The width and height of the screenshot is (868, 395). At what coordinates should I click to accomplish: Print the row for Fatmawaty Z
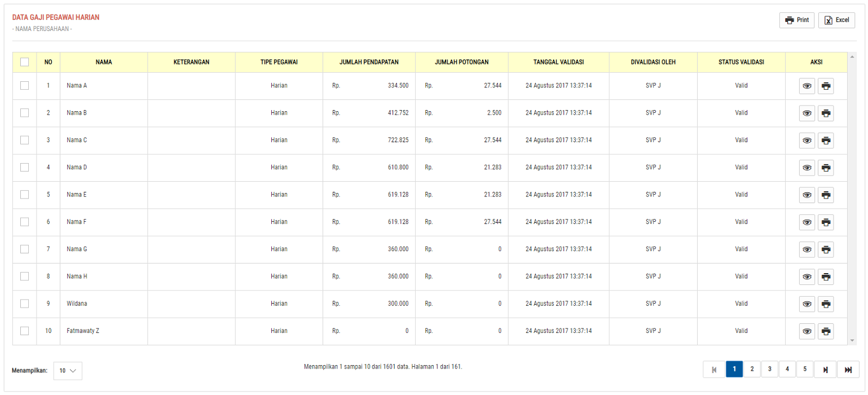click(x=826, y=331)
